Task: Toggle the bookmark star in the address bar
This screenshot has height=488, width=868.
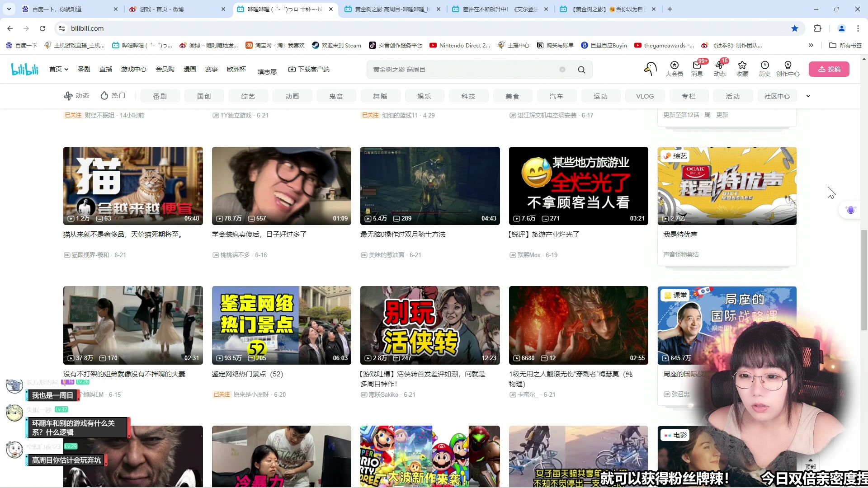Action: 795,28
